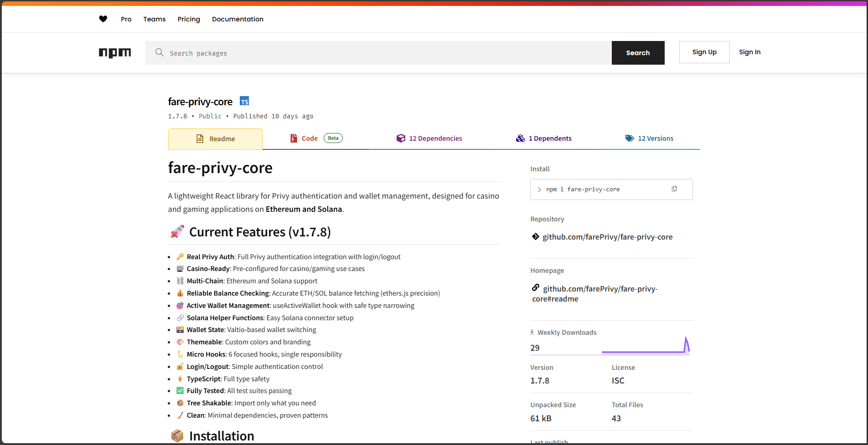Screen dimensions: 868x445
Task: Click the TypeScript TS badge icon
Action: [x=244, y=101]
